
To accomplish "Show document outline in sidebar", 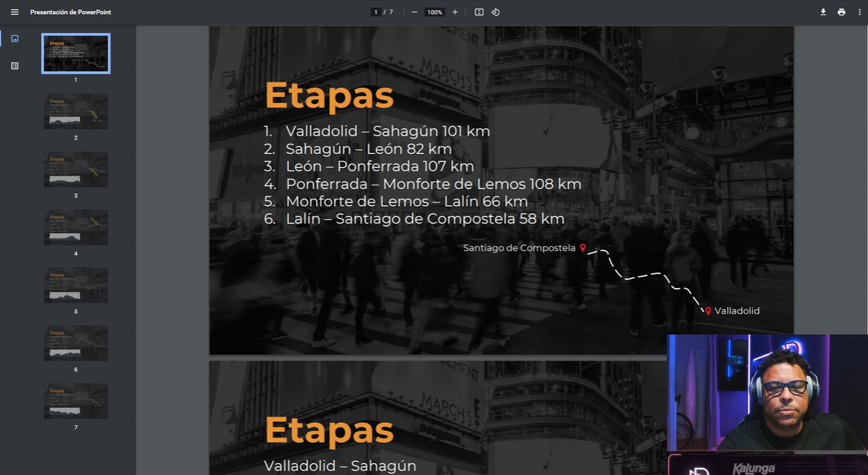I will [15, 66].
